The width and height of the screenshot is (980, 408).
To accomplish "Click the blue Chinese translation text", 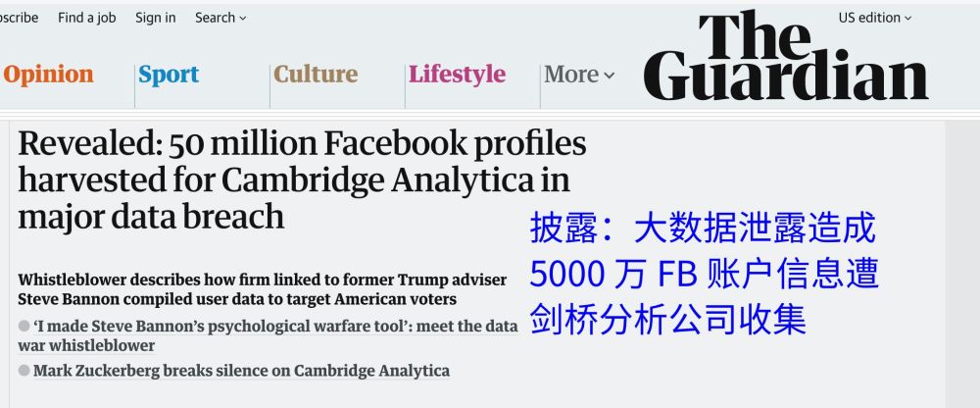I will point(704,275).
